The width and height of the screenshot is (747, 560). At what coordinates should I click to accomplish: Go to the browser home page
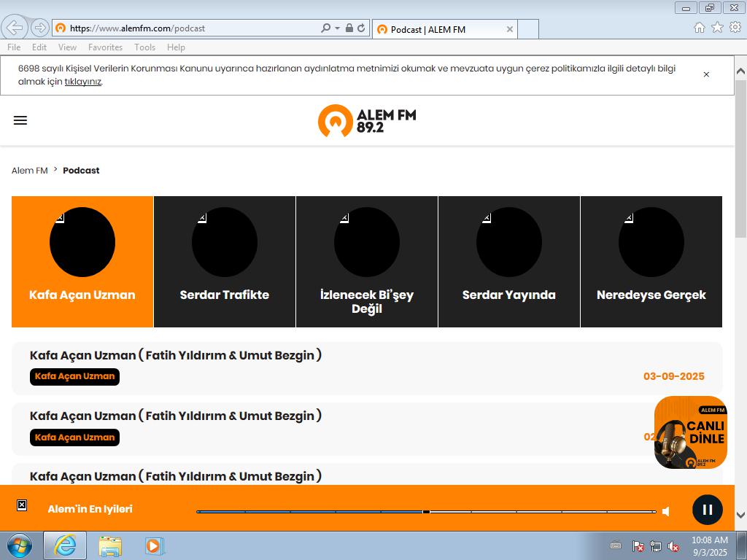point(700,28)
